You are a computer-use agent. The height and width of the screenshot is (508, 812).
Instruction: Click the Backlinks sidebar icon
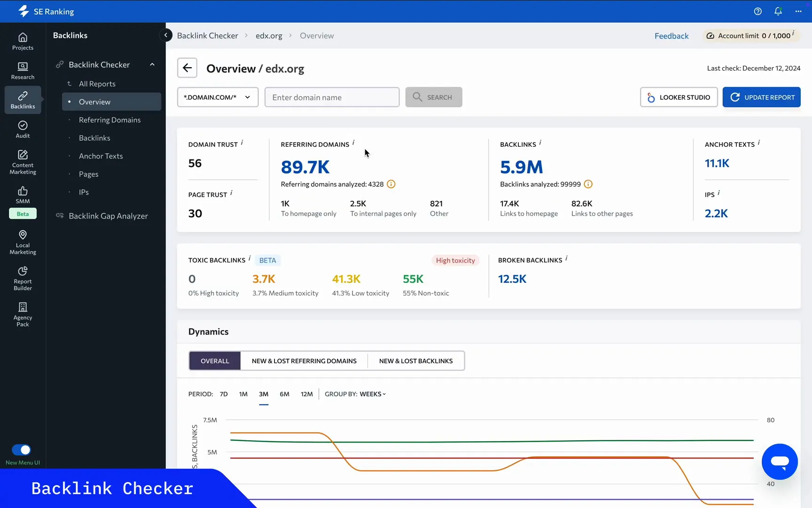coord(22,99)
